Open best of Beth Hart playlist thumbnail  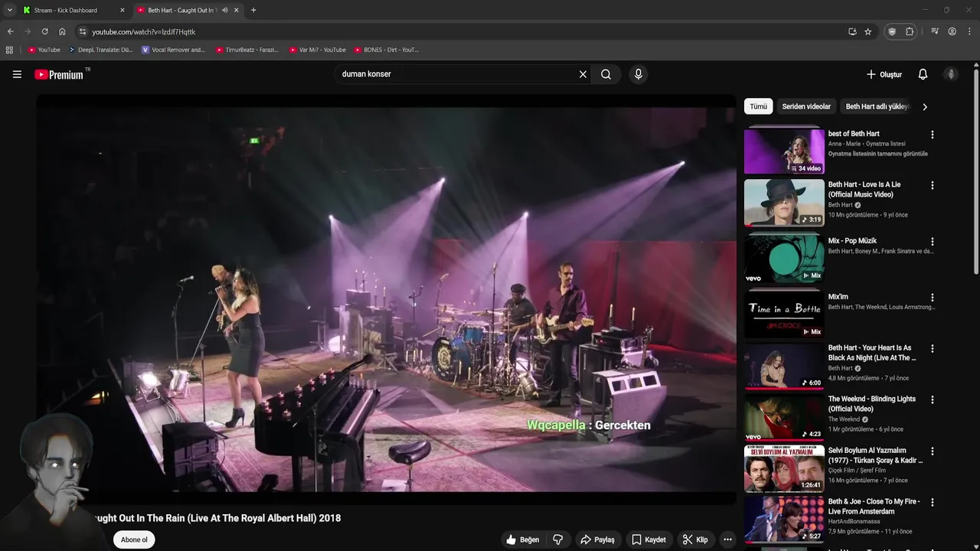(x=784, y=151)
